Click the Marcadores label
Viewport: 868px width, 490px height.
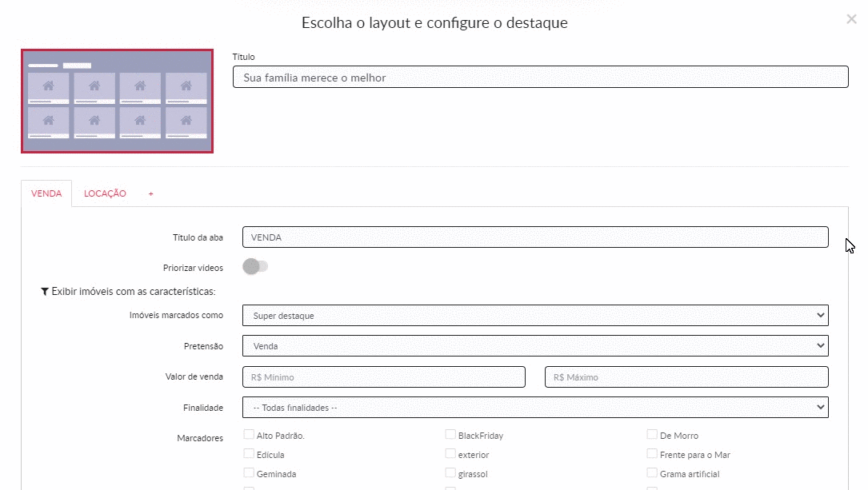200,438
